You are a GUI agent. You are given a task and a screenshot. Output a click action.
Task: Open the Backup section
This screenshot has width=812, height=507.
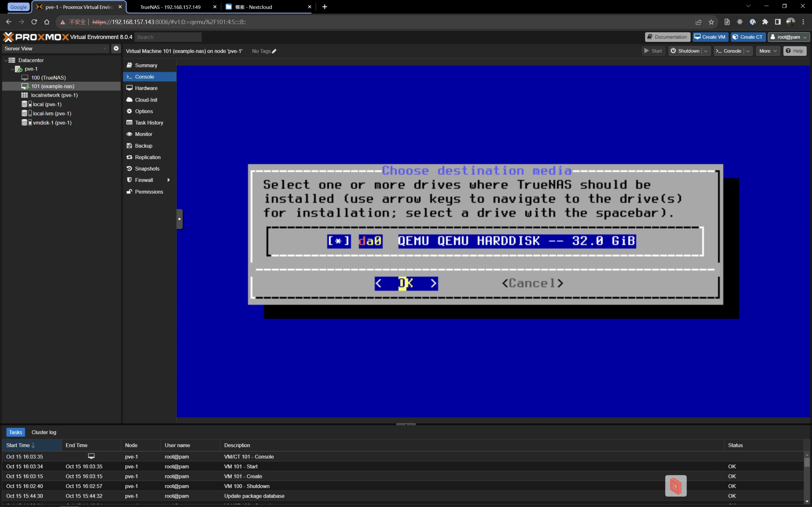(143, 146)
